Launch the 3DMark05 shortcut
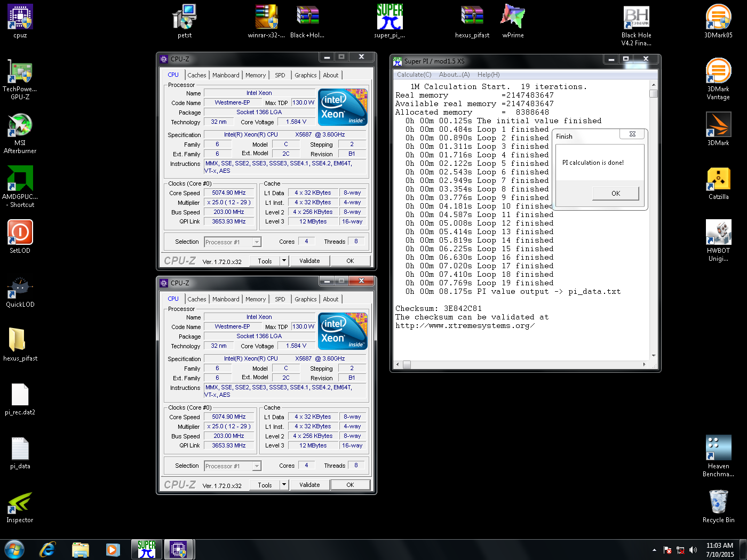747x560 pixels. pyautogui.click(x=718, y=21)
